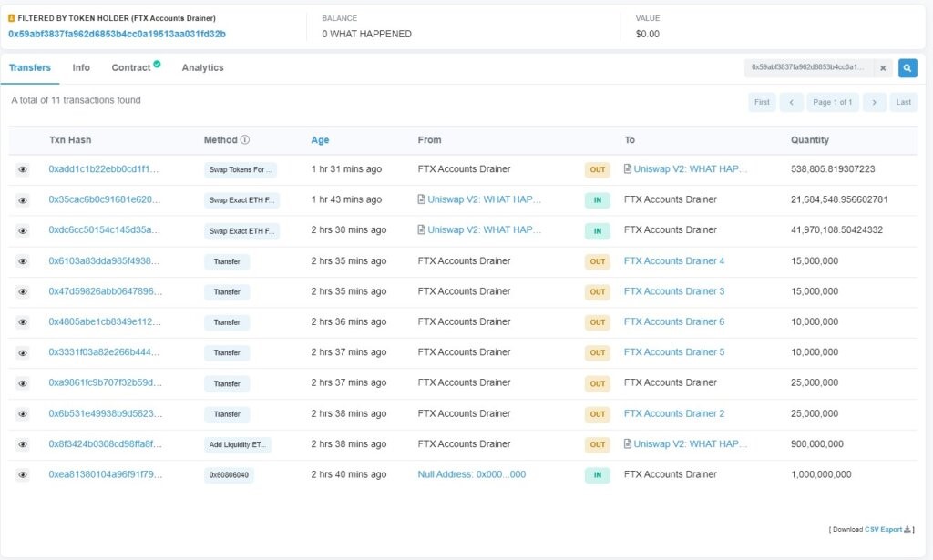Open token holder address 0x59abf3837fa962d6853b4cc0a19513aa031fd32b
Image resolution: width=933 pixels, height=560 pixels.
click(x=117, y=34)
